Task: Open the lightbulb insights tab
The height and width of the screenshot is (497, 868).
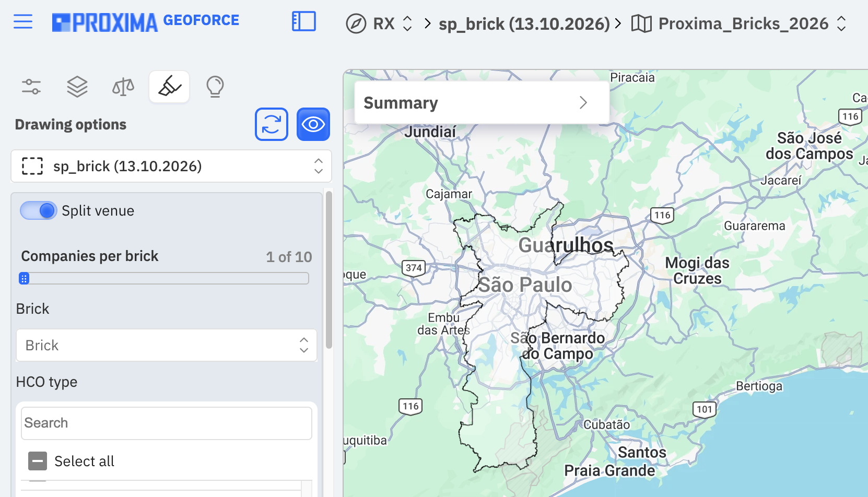Action: point(215,87)
